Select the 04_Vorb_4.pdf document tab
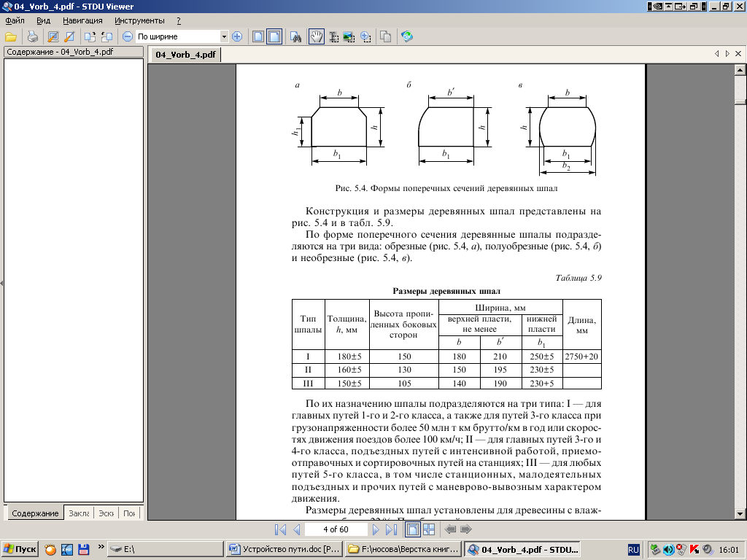747x560 pixels. 185,55
